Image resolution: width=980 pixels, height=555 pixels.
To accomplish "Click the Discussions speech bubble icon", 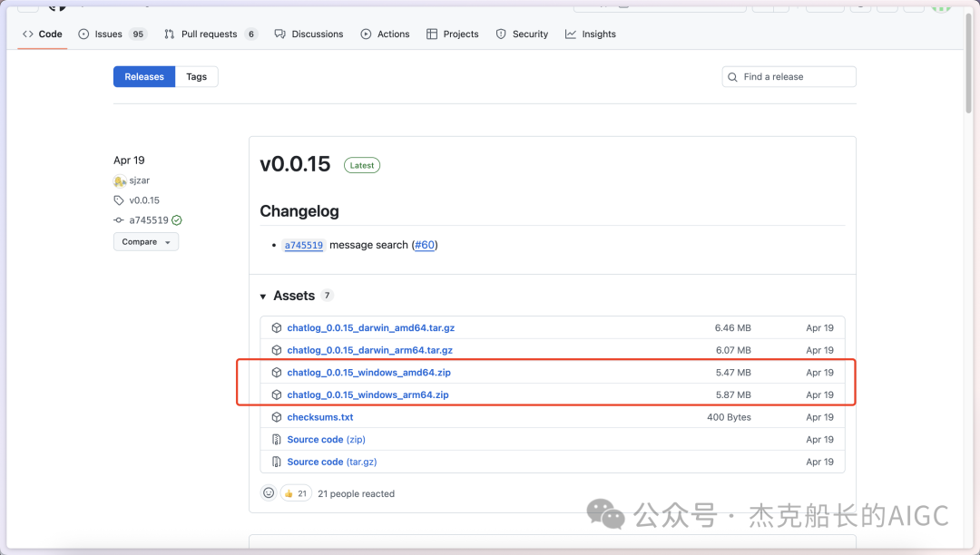I will tap(280, 34).
